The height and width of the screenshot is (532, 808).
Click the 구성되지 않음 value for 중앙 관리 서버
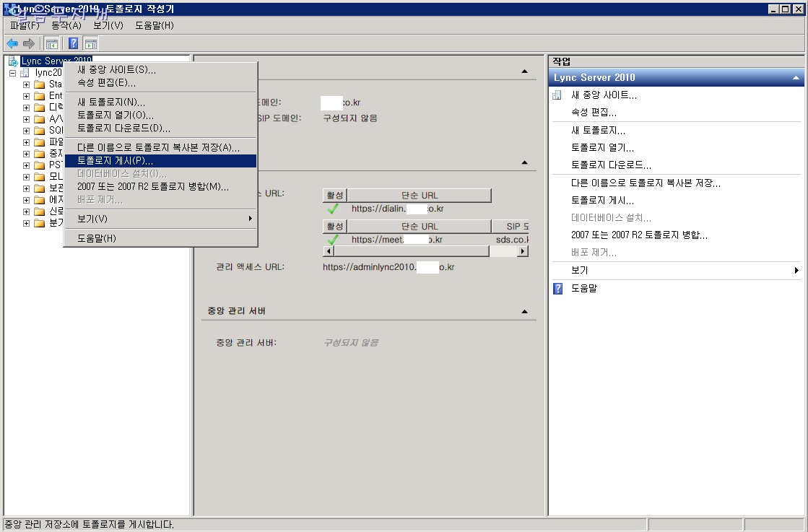click(350, 342)
